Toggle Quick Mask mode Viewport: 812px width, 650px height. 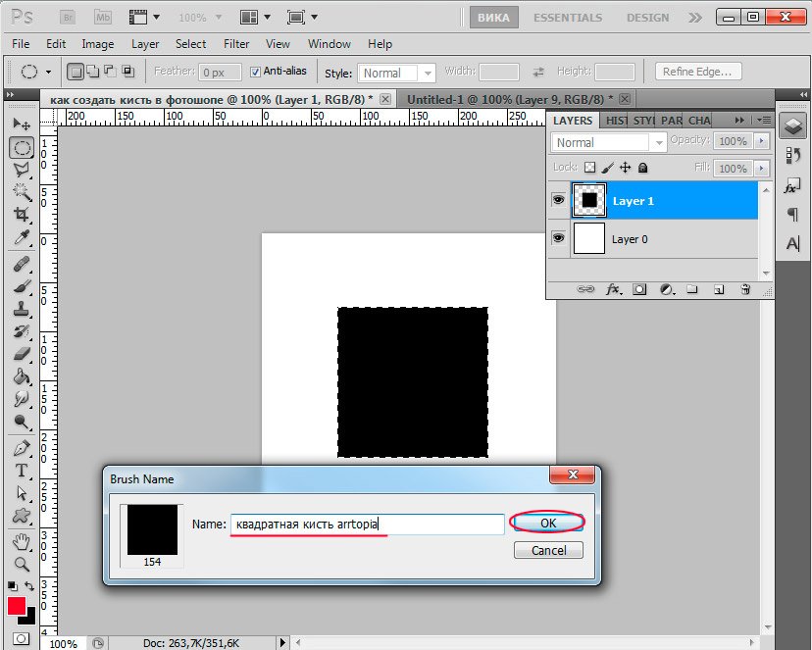pos(22,638)
